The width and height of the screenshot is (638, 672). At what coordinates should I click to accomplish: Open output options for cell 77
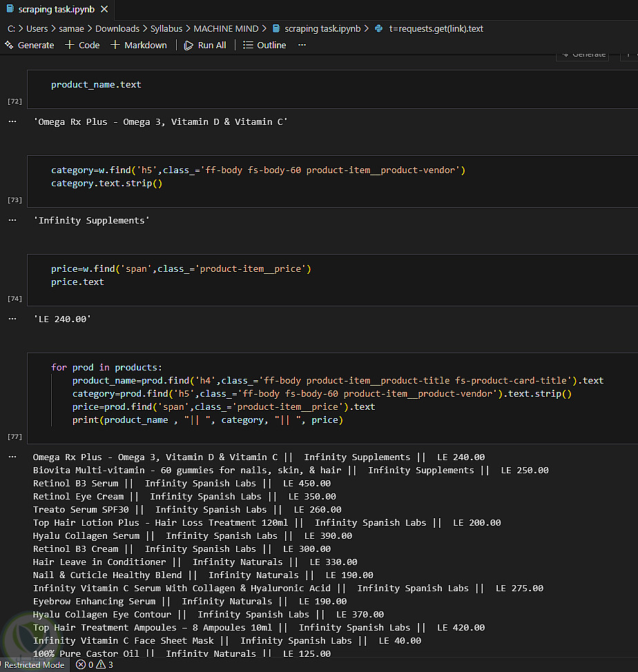12,457
